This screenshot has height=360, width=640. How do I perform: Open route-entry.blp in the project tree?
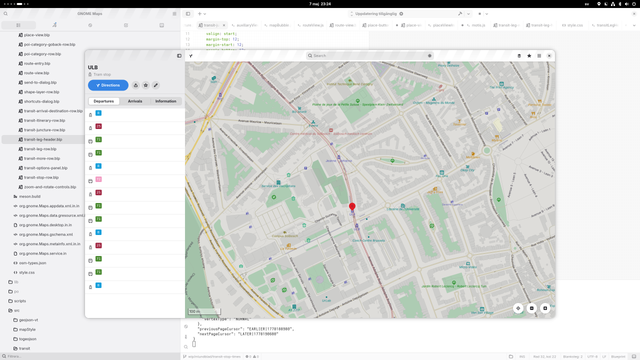37,64
